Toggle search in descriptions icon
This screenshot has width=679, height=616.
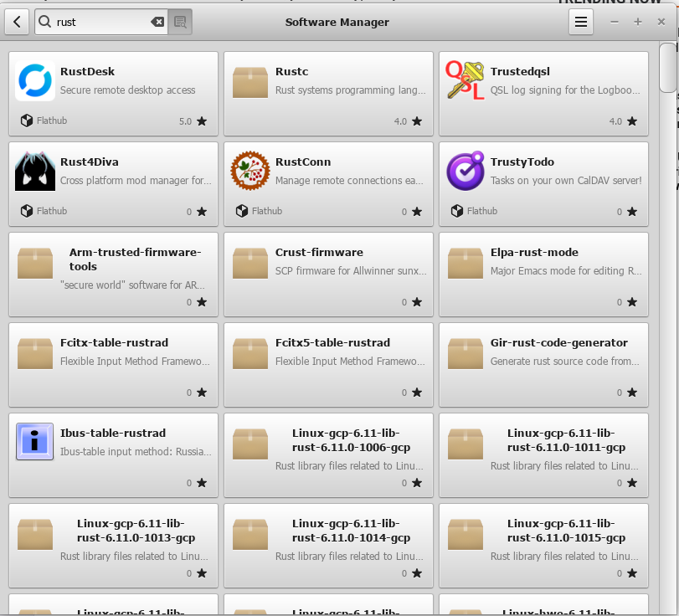pos(180,22)
